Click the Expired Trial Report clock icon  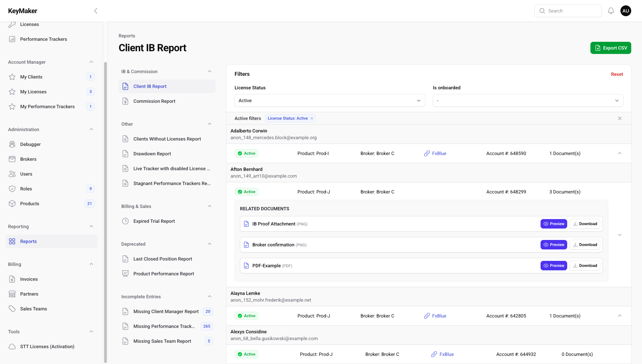pyautogui.click(x=125, y=221)
